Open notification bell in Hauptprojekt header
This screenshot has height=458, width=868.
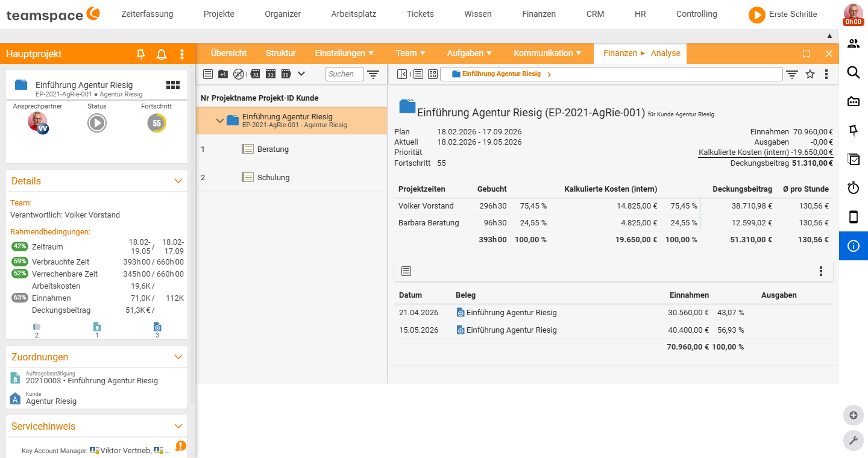(162, 54)
